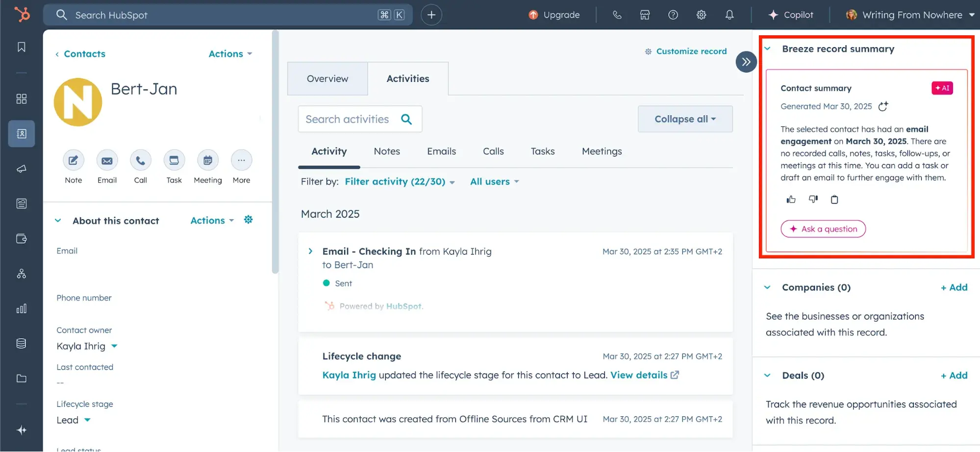The height and width of the screenshot is (452, 980).
Task: Open the HubSpot marketplace icon
Action: pos(645,15)
